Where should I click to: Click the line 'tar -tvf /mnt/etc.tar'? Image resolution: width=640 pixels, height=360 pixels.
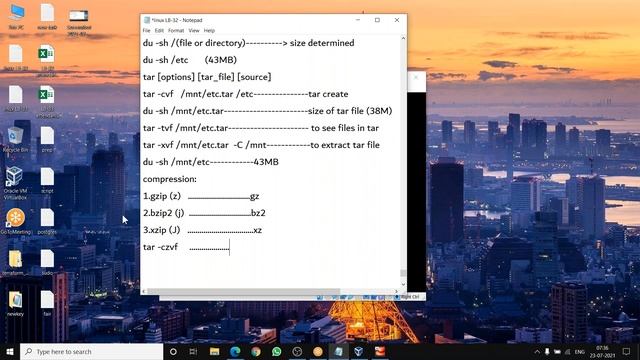tap(260, 128)
